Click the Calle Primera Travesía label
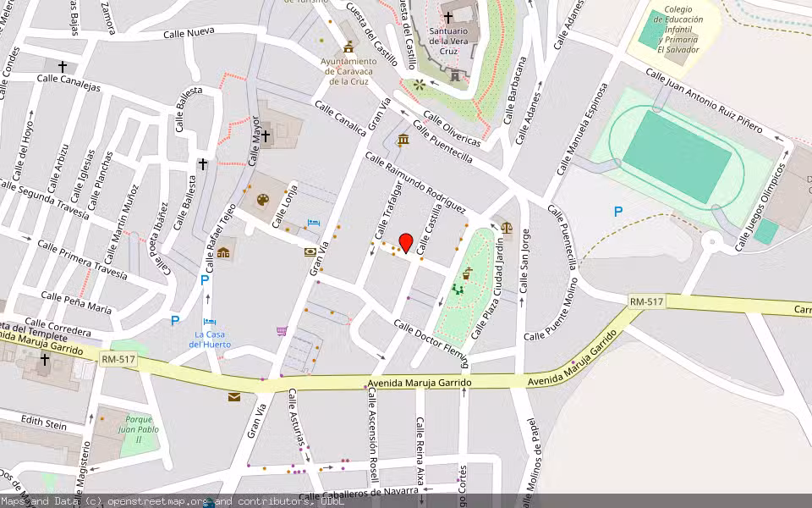The width and height of the screenshot is (812, 508). [x=82, y=260]
